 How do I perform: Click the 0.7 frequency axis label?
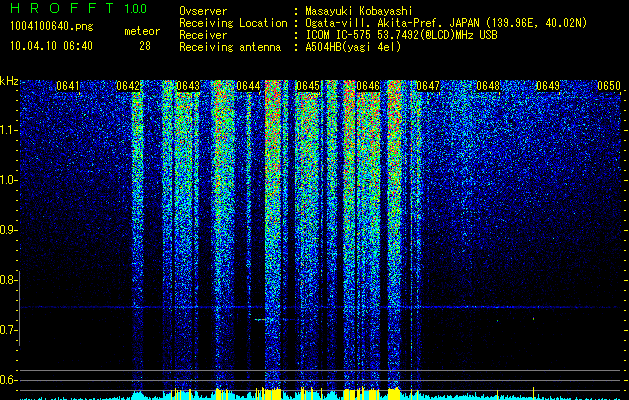tap(8, 330)
